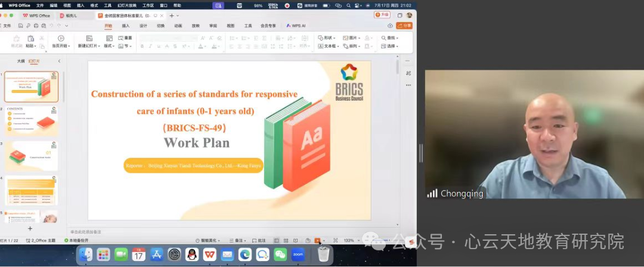This screenshot has width=644, height=267.
Task: Open the 审阅 review ribbon tab
Action: [213, 26]
